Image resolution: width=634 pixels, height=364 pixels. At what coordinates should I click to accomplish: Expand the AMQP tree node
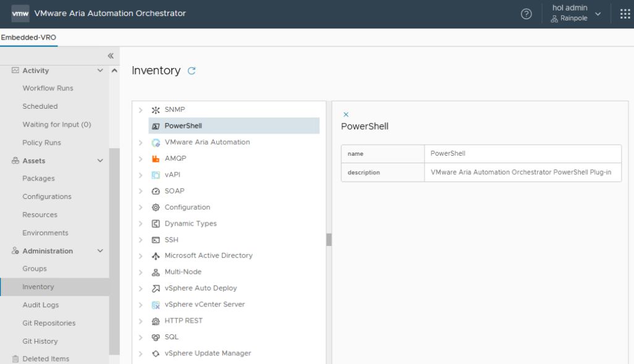click(140, 159)
